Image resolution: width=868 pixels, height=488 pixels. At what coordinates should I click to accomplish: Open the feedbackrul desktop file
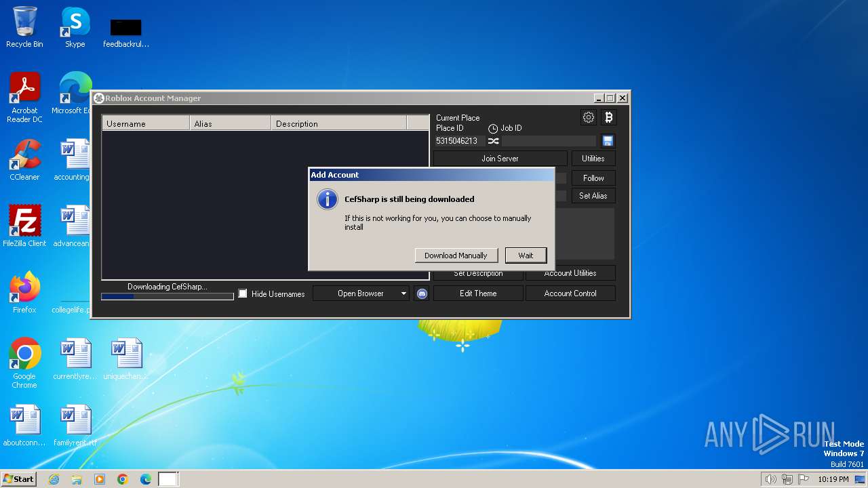(126, 33)
